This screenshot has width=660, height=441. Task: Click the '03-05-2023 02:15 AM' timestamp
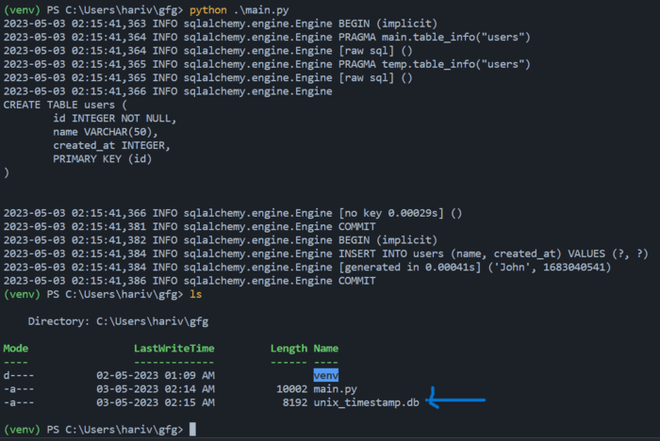tap(155, 402)
